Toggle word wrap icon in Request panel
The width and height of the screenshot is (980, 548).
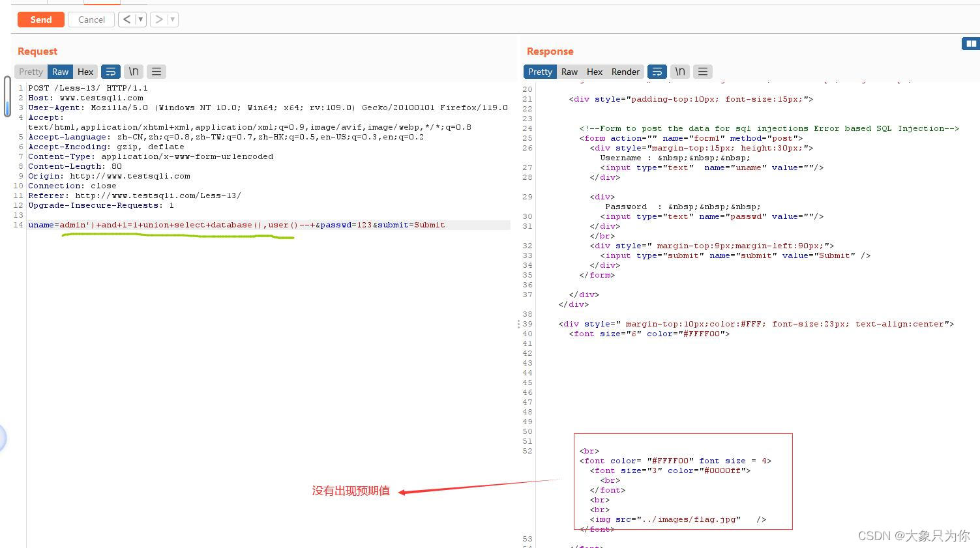coord(111,72)
